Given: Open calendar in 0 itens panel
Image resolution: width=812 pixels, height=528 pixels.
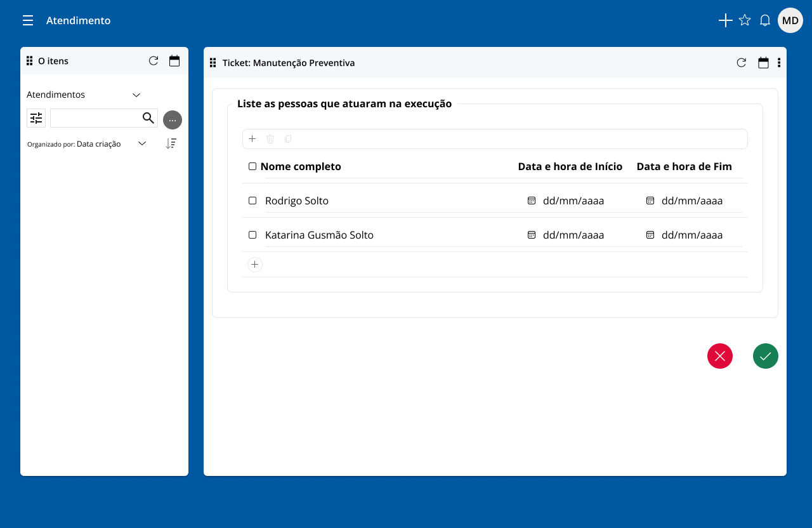Looking at the screenshot, I should (x=174, y=61).
